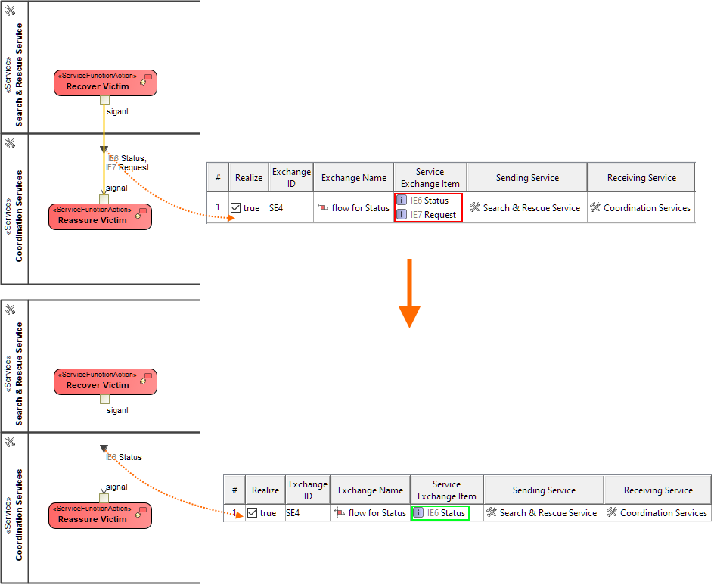Click the output pin below lower Recover Victim
714x588 pixels.
[x=104, y=400]
